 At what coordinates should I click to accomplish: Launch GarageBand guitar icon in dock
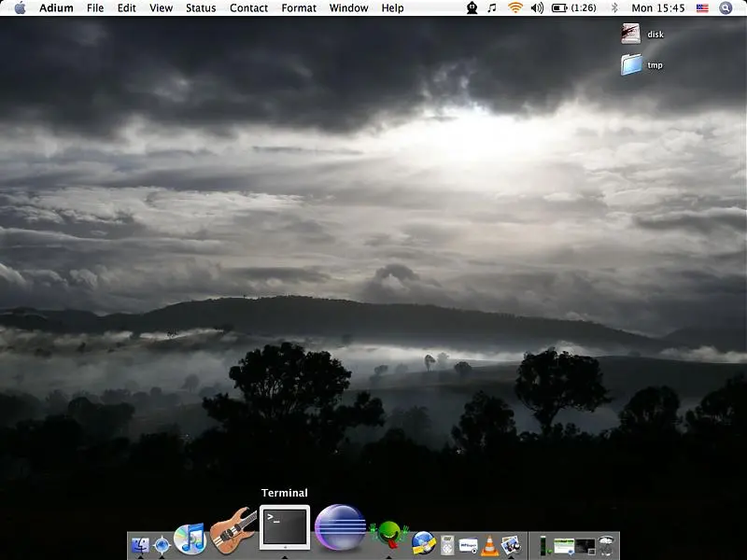click(x=233, y=530)
